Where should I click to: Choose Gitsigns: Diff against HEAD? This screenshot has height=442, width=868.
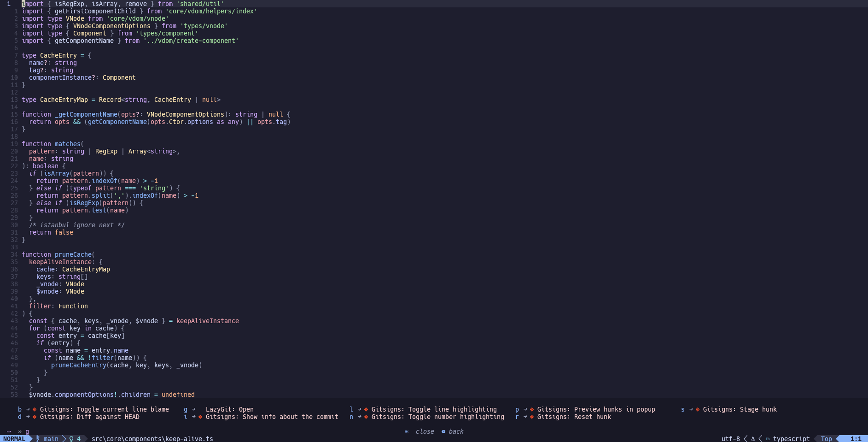(x=89, y=417)
